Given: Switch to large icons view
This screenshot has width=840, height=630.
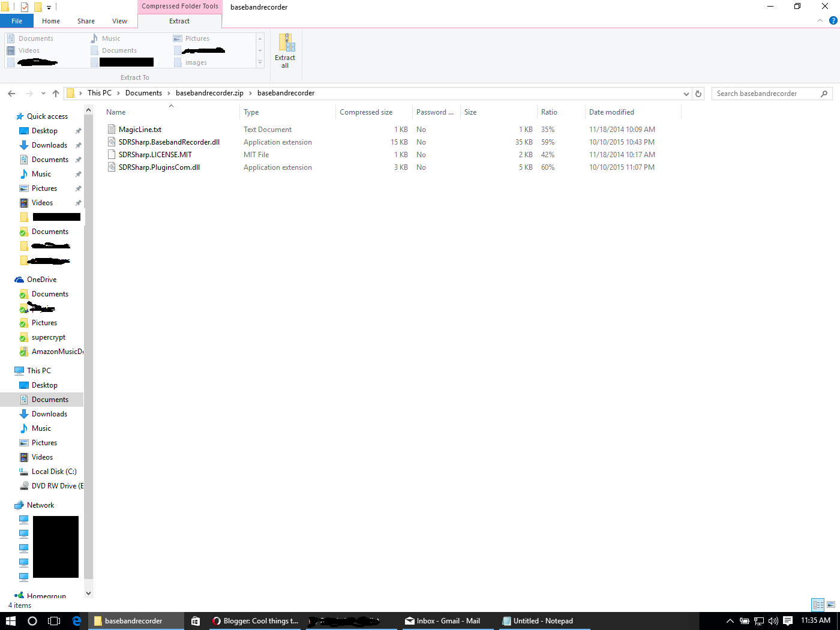Looking at the screenshot, I should click(831, 605).
